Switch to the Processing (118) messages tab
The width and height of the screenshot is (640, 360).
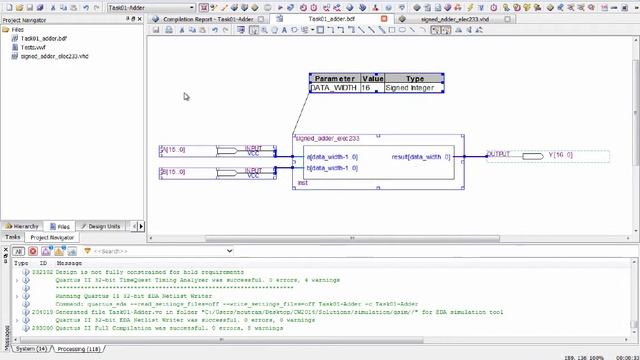point(78,349)
